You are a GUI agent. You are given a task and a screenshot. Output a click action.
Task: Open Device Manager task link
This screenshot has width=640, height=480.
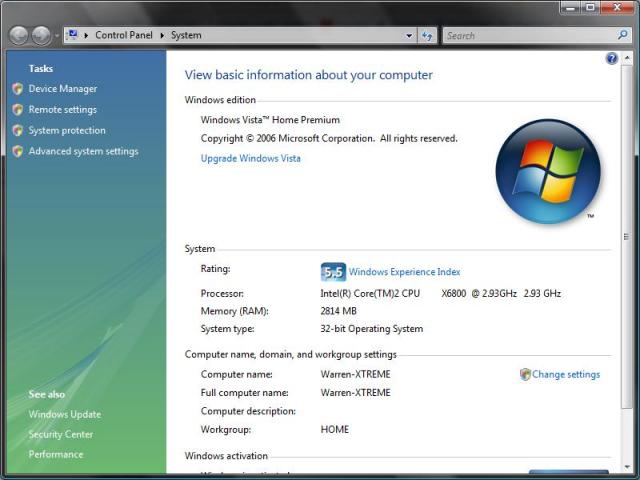coord(63,89)
